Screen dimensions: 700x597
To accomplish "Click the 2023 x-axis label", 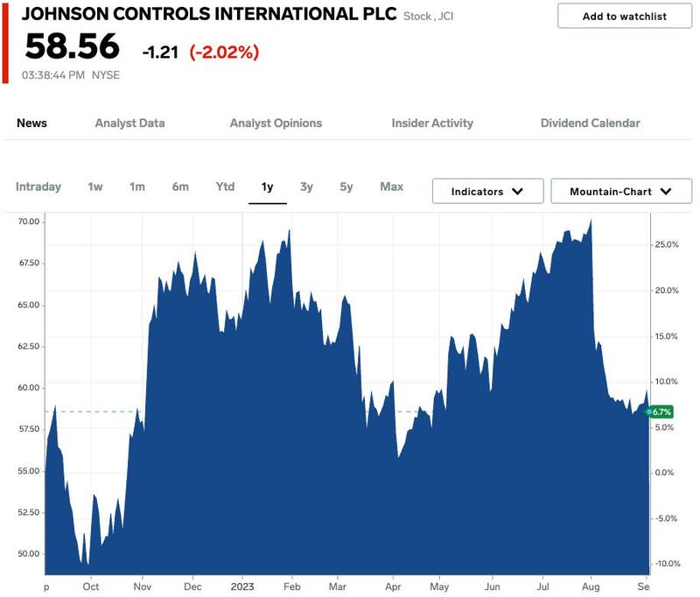I will pyautogui.click(x=242, y=586).
